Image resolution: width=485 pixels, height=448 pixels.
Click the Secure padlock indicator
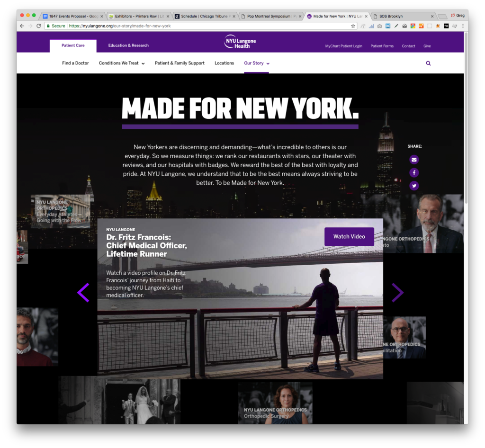[x=56, y=26]
